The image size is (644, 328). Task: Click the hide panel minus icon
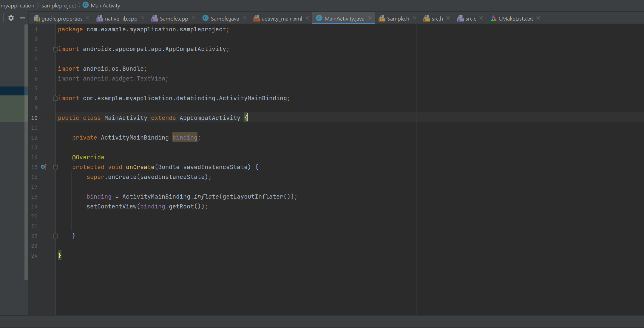pos(22,18)
